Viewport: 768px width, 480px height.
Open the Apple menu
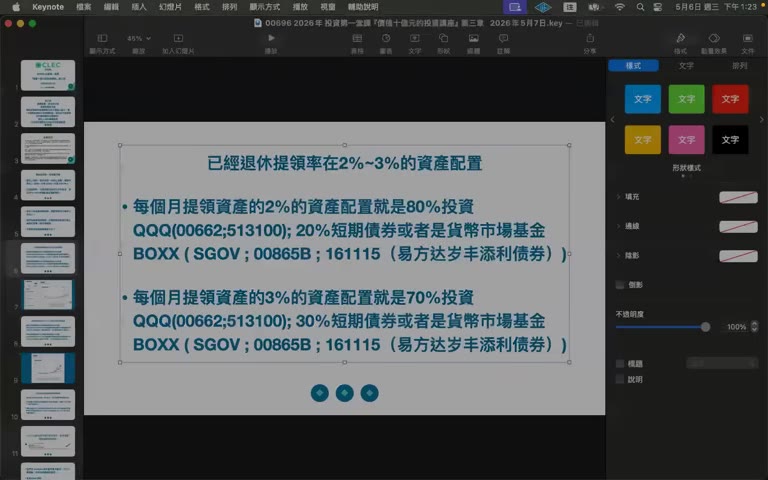[x=16, y=7]
